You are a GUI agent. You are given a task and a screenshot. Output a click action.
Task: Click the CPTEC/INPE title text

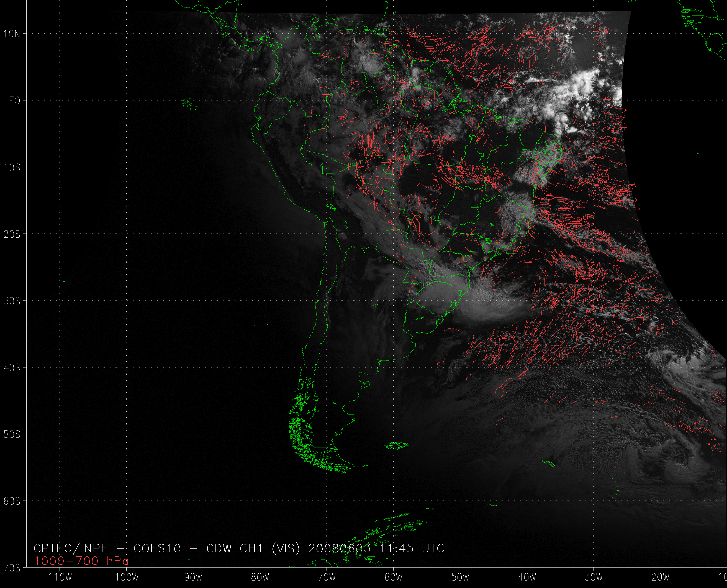[71, 548]
